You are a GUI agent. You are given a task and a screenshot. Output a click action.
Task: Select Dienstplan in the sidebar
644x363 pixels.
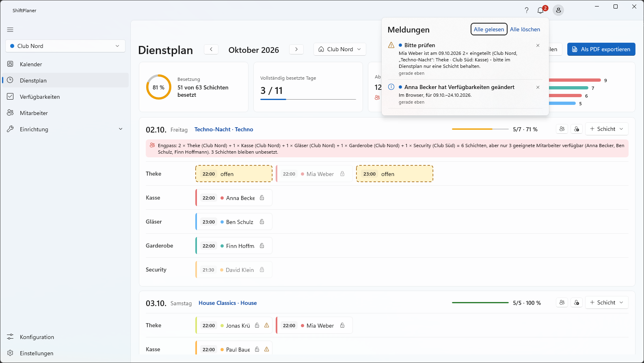click(65, 80)
